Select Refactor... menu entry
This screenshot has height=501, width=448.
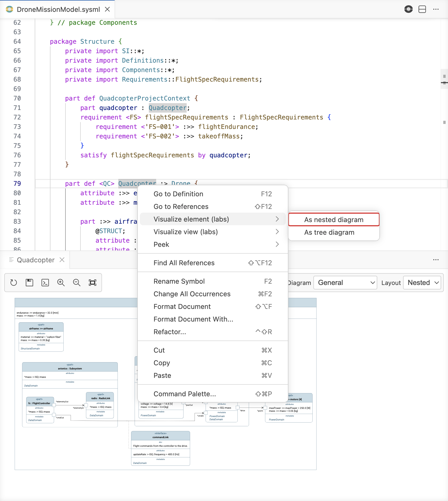[213, 332]
